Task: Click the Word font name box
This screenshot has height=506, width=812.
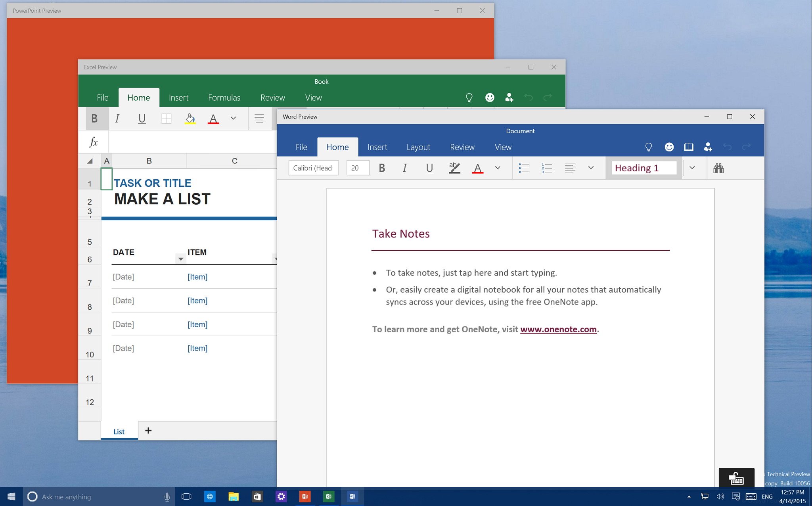Action: 313,168
